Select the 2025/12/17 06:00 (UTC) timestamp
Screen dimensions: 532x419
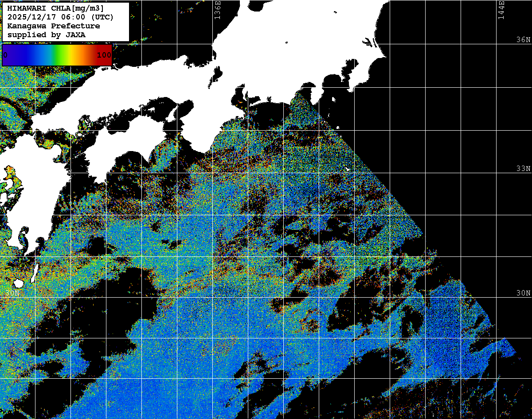click(60, 17)
